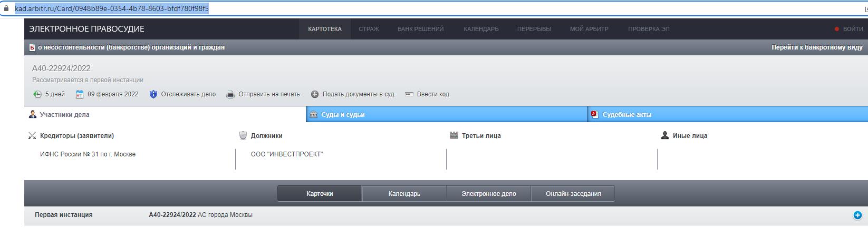Click the person icon beside Иные лица
The height and width of the screenshot is (228, 868).
click(665, 135)
